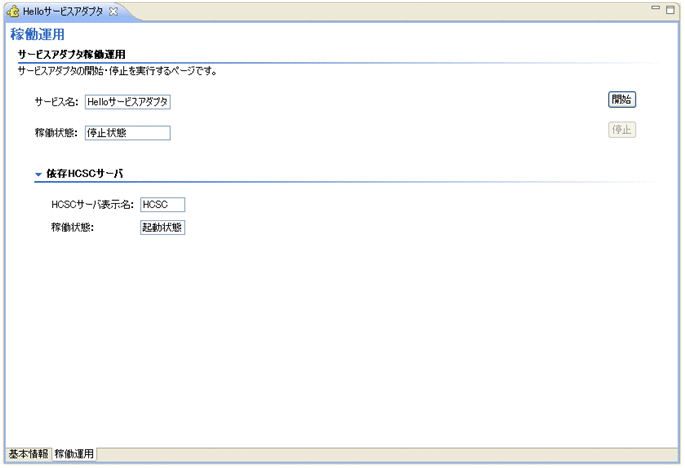
Task: Click the サービス名 field showing Helloサービスアダプタ
Action: point(128,102)
